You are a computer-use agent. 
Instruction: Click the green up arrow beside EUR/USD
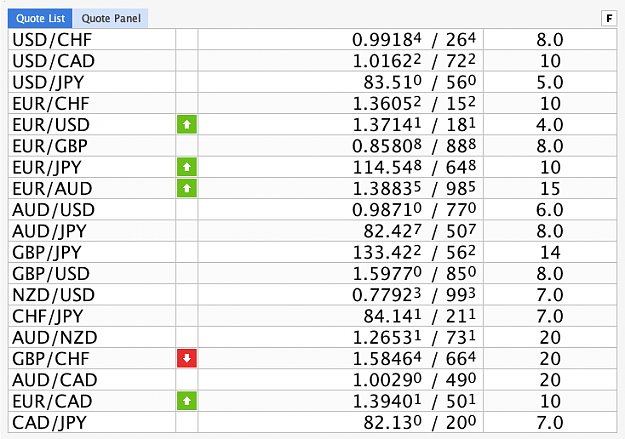[x=187, y=125]
